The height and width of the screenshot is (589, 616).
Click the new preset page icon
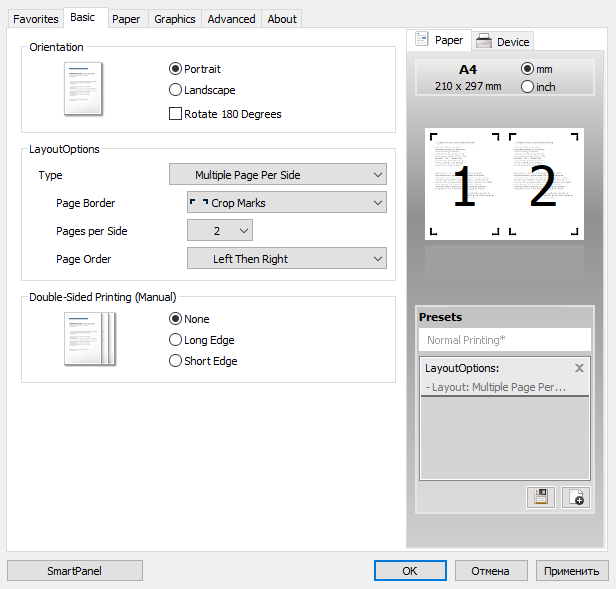575,496
